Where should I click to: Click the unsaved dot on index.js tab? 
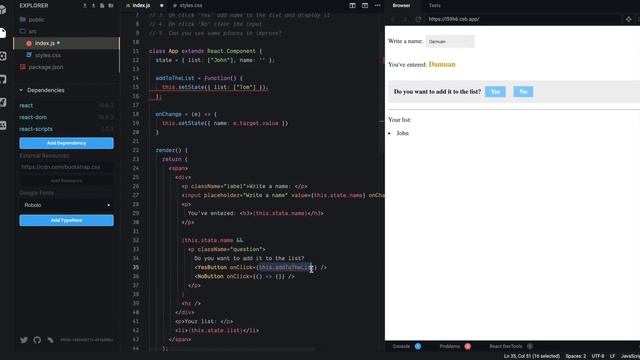[x=162, y=6]
